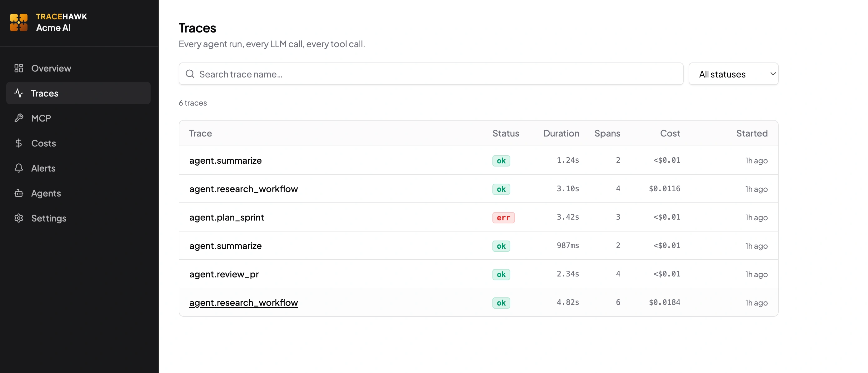Click the TraceHawk logo icon
This screenshot has width=868, height=373.
pyautogui.click(x=19, y=22)
